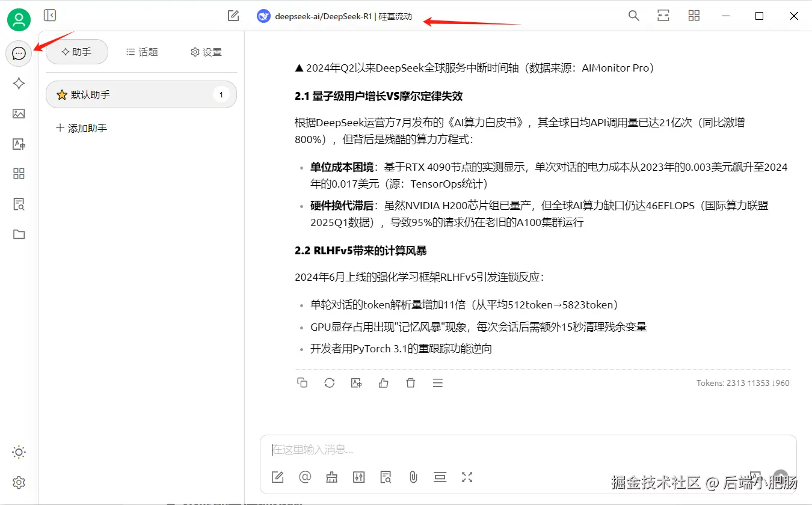Open the chat assistant sidebar icon
812x505 pixels.
(x=19, y=54)
